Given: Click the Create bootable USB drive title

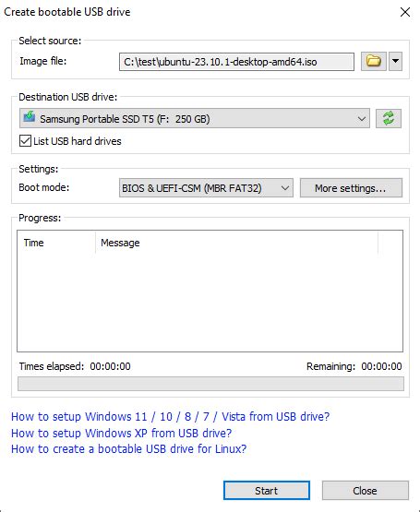Looking at the screenshot, I should (x=67, y=12).
